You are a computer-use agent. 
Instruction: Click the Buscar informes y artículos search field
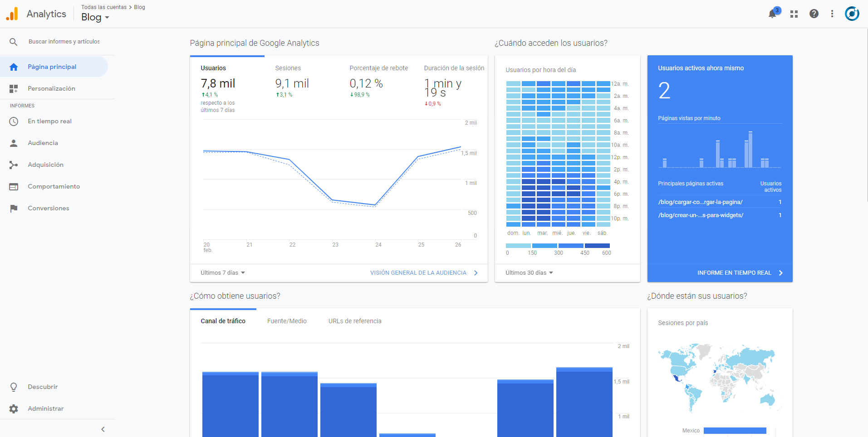pos(64,42)
